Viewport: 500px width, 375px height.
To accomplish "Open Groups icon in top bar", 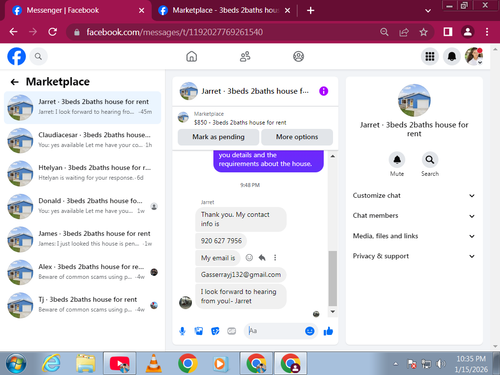I will (x=298, y=57).
